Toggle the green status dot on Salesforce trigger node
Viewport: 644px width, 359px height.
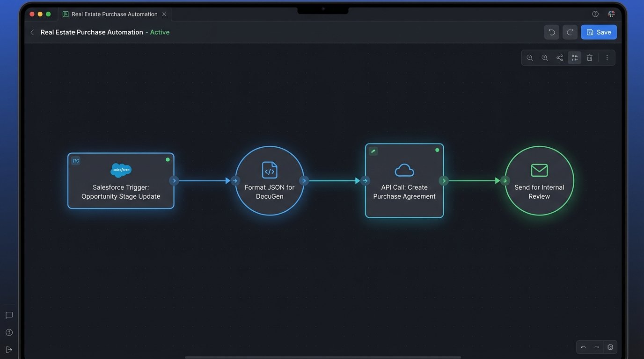(168, 159)
